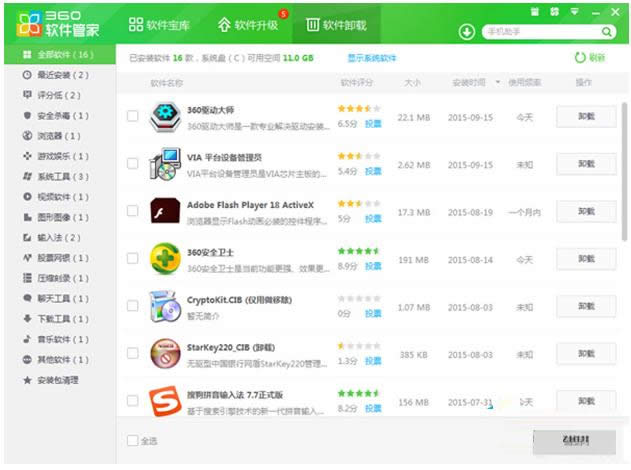The height and width of the screenshot is (470, 631).
Task: Tick the Adobe Flash Player checkbox
Action: tap(133, 211)
